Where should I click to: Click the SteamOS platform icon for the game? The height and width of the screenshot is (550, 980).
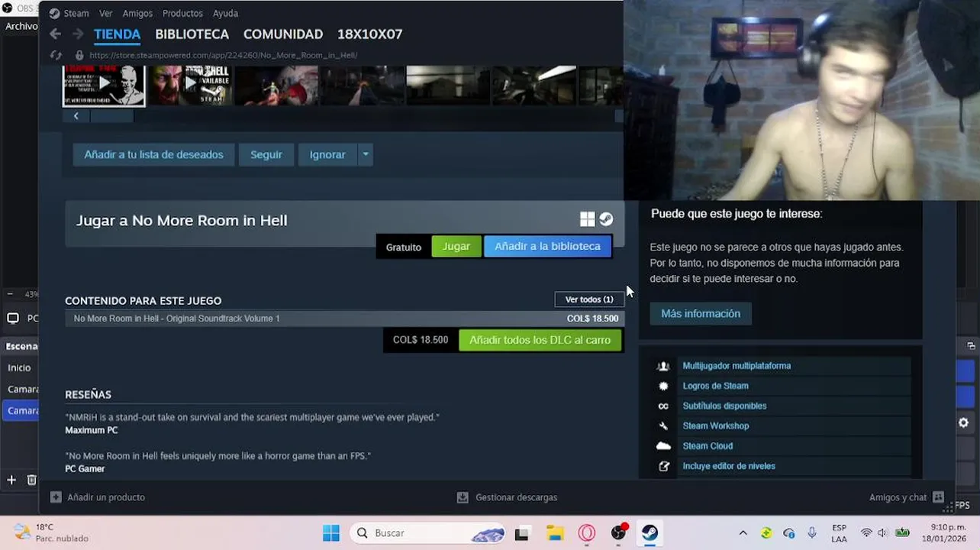[606, 220]
